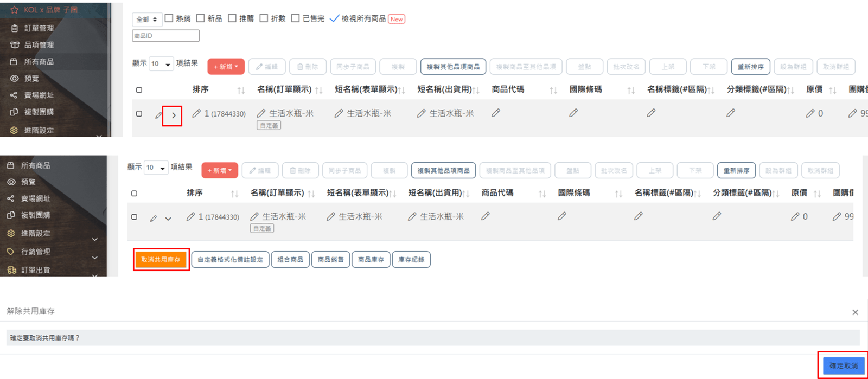Open the 訂單出貨 sidebar menu item
This screenshot has width=868, height=379.
(35, 270)
